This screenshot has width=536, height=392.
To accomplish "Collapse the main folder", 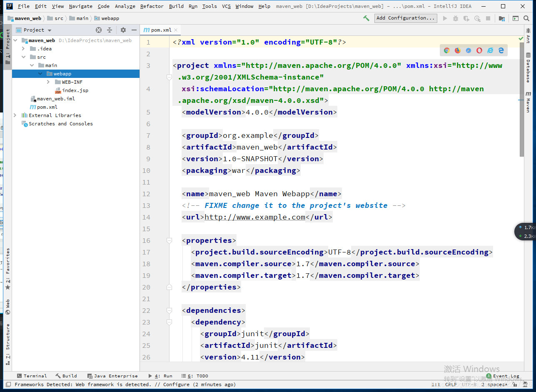I will pos(32,65).
